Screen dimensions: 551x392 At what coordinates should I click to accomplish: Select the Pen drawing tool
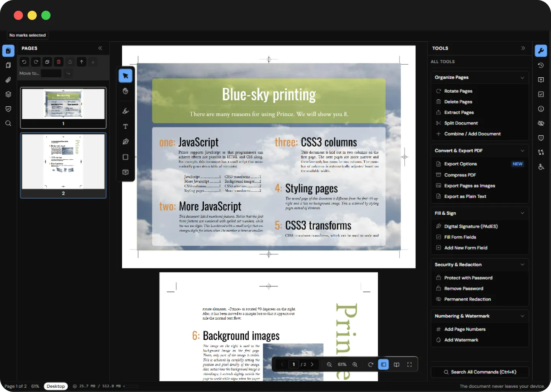[126, 142]
